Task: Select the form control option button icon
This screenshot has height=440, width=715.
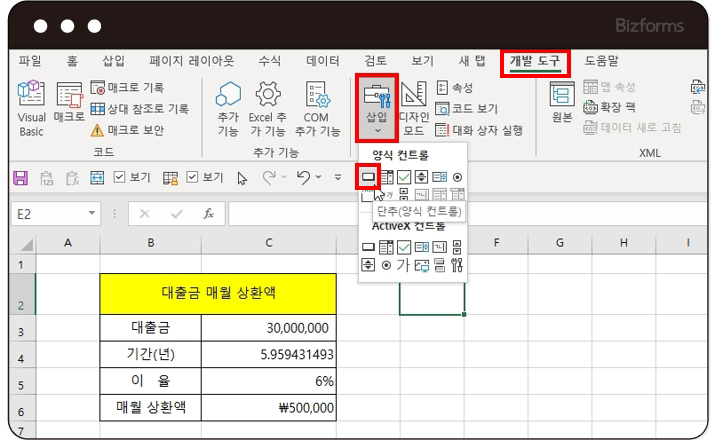Action: (x=457, y=177)
